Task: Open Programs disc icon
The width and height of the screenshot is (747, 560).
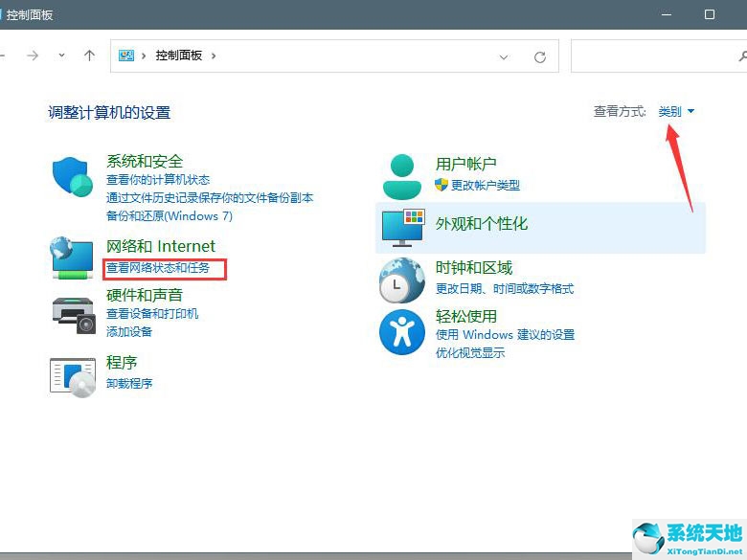Action: (x=73, y=377)
